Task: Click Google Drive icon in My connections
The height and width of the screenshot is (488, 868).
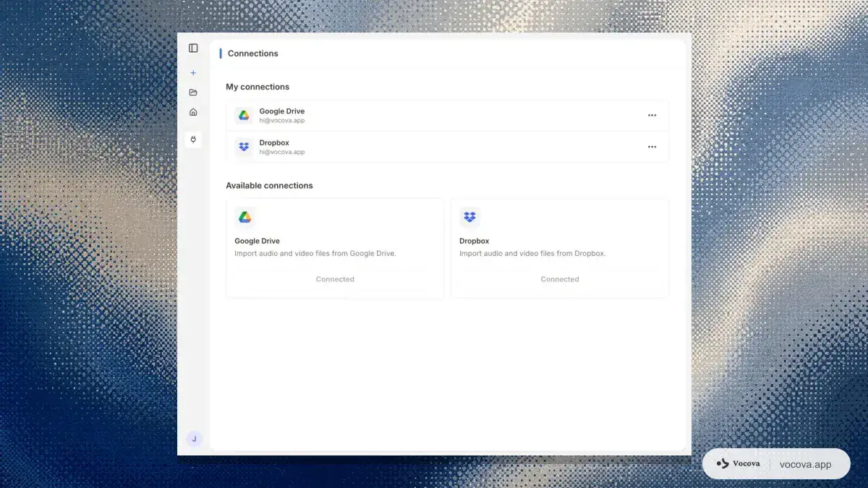Action: point(244,116)
